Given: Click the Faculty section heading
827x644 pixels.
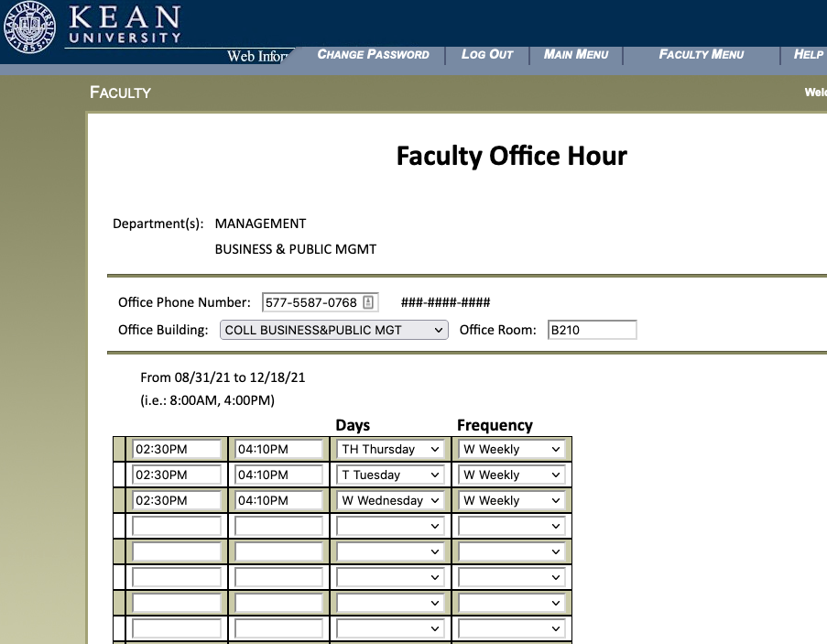Looking at the screenshot, I should point(120,93).
